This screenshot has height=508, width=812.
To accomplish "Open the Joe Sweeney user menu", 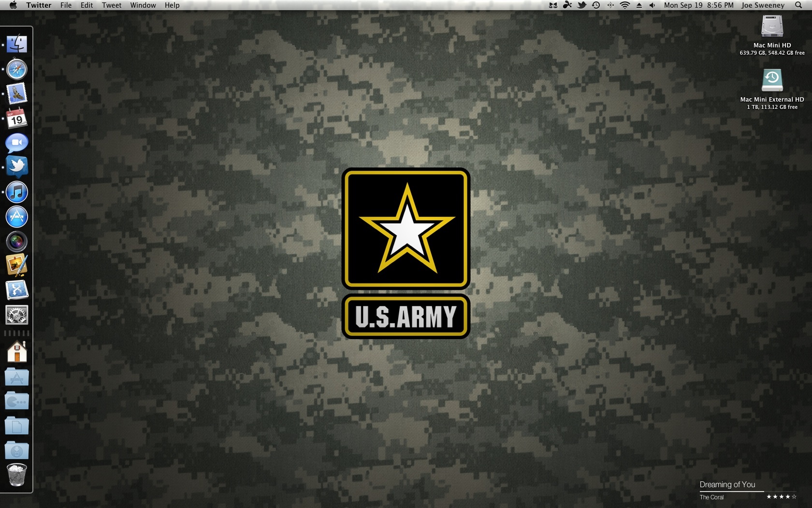I will pyautogui.click(x=763, y=5).
